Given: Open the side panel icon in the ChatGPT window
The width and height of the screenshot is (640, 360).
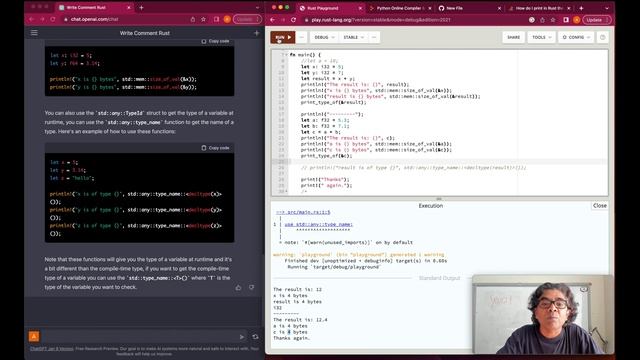Looking at the screenshot, I should coord(216,19).
